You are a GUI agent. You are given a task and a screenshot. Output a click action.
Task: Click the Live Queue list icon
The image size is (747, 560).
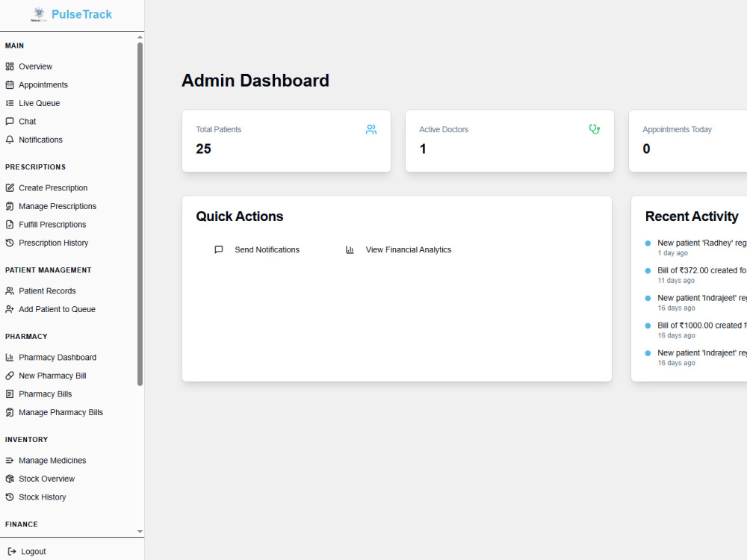10,103
